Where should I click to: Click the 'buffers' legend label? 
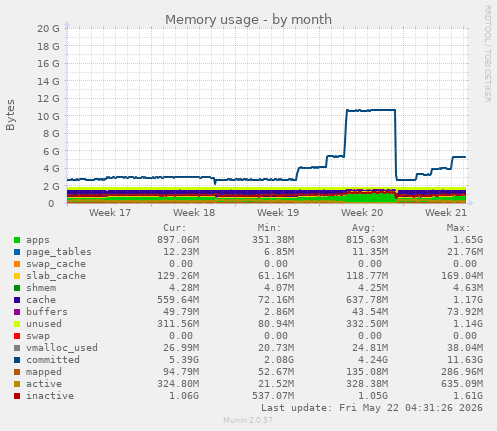click(x=47, y=312)
